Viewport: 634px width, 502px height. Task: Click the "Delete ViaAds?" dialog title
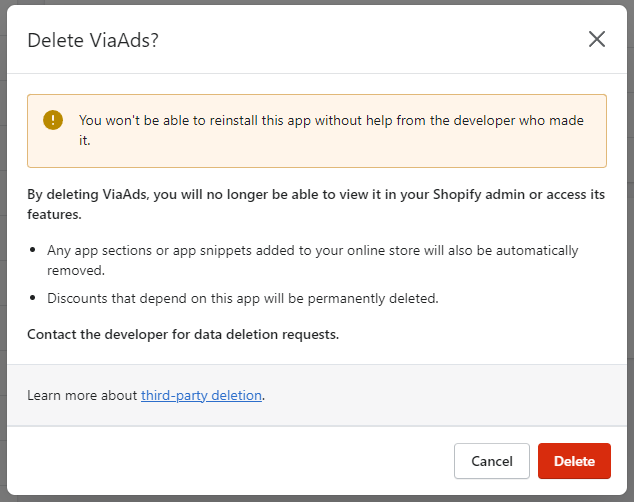point(93,40)
